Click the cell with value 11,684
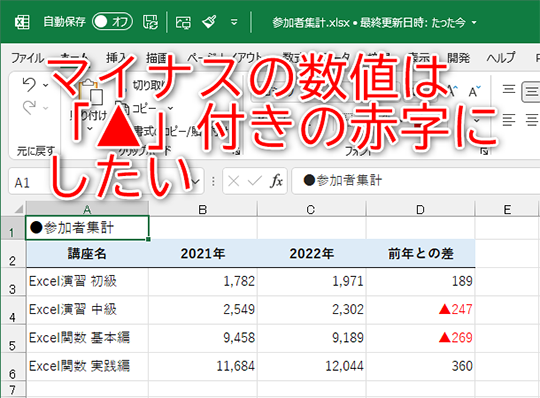Image resolution: width=540 pixels, height=398 pixels. (x=203, y=366)
